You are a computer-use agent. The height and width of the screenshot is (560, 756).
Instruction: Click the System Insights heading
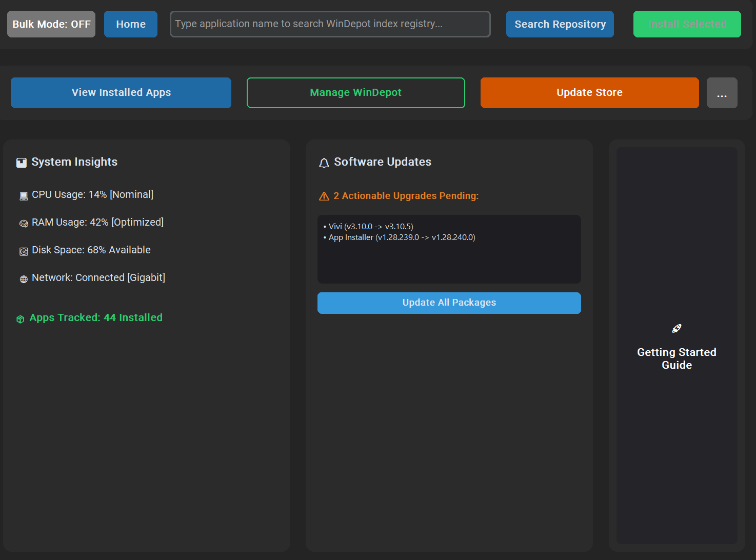tap(74, 162)
